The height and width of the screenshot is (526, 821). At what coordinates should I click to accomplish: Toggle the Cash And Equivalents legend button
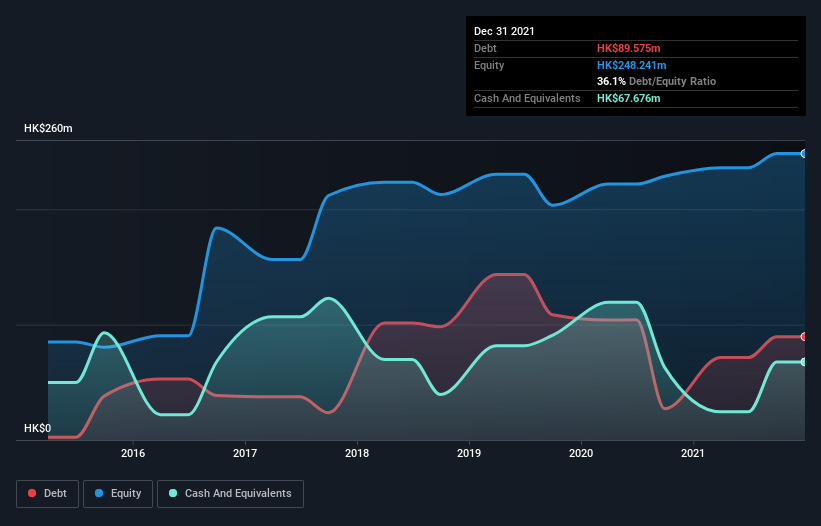click(x=230, y=494)
